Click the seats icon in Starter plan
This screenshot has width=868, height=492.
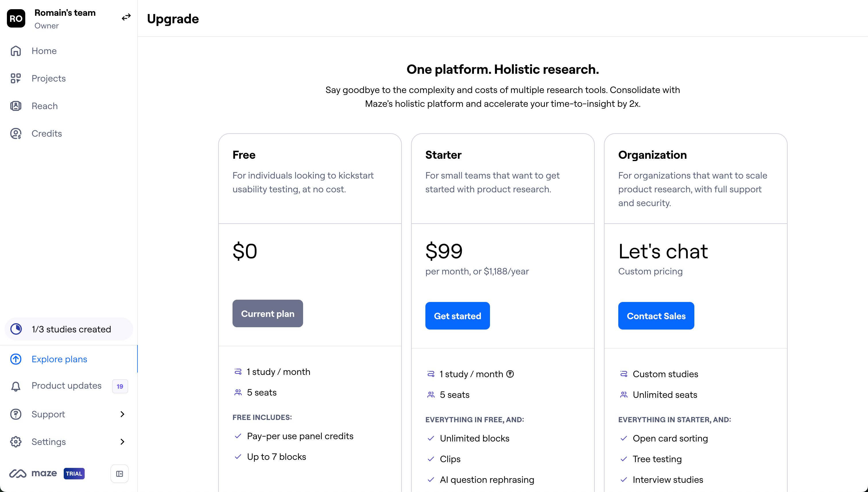pos(431,395)
